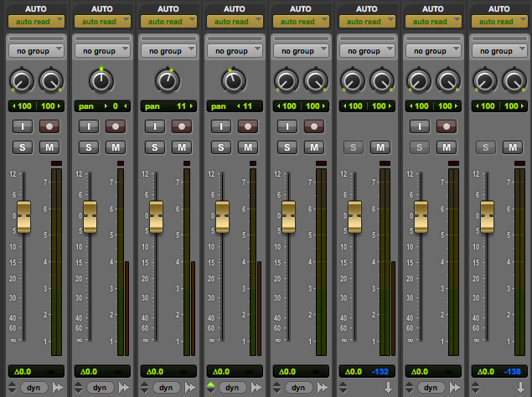Image resolution: width=532 pixels, height=397 pixels.
Task: Click the left pan knob on first channel
Action: pyautogui.click(x=22, y=80)
